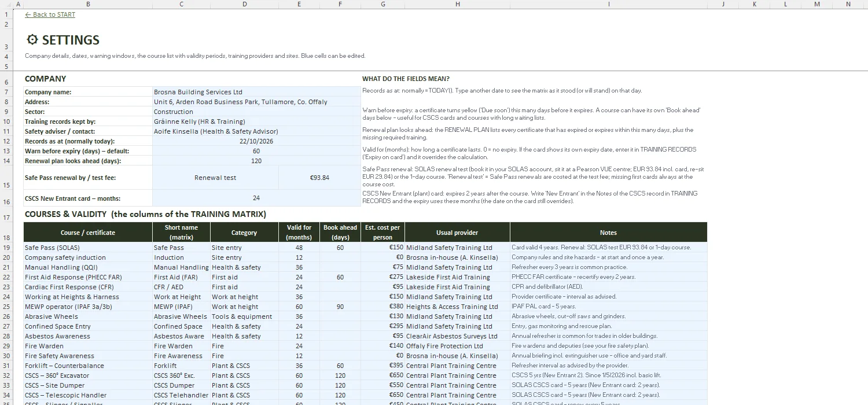Select the CSCS – Site Dumper course cell
Screen dimensions: 868x405
click(88, 385)
